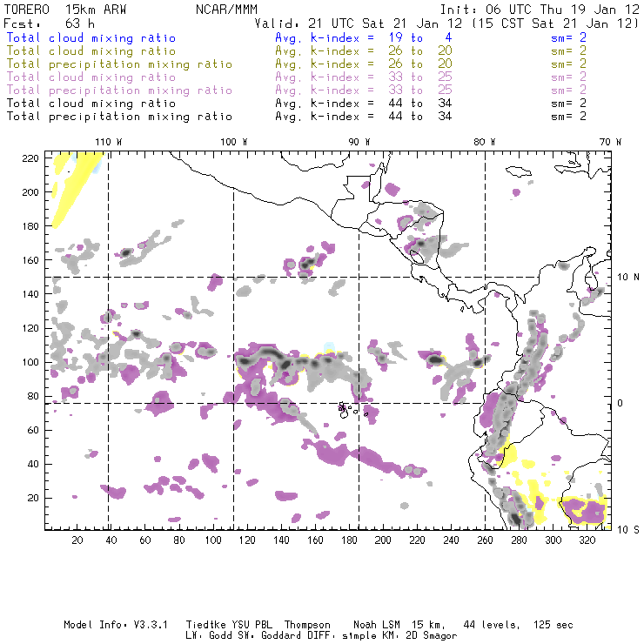
Task: Click the '125 sec' timestep text
Action: 553,625
